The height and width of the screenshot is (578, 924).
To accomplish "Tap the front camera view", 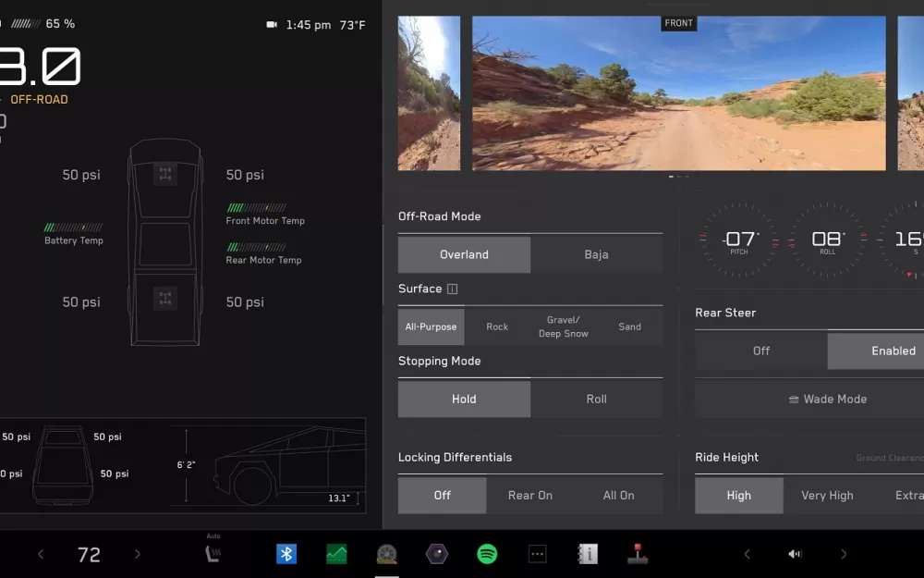I will [678, 92].
